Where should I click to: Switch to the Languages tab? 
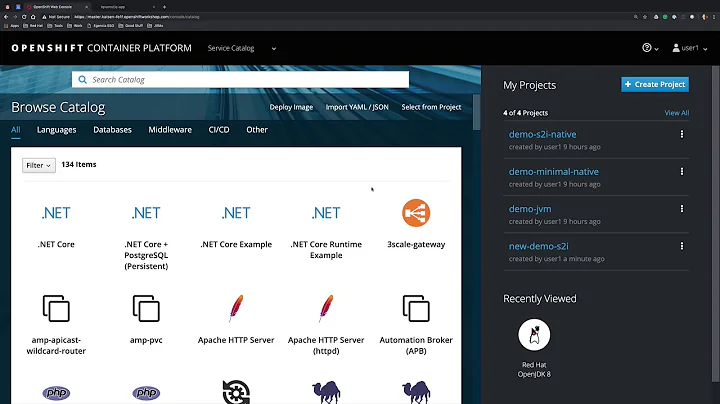[x=56, y=130]
